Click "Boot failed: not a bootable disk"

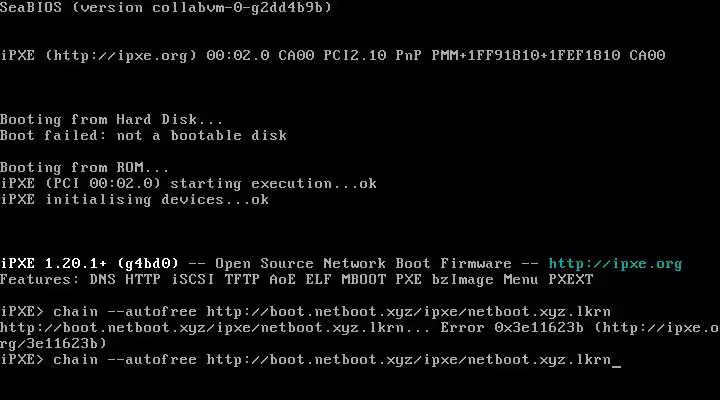143,136
